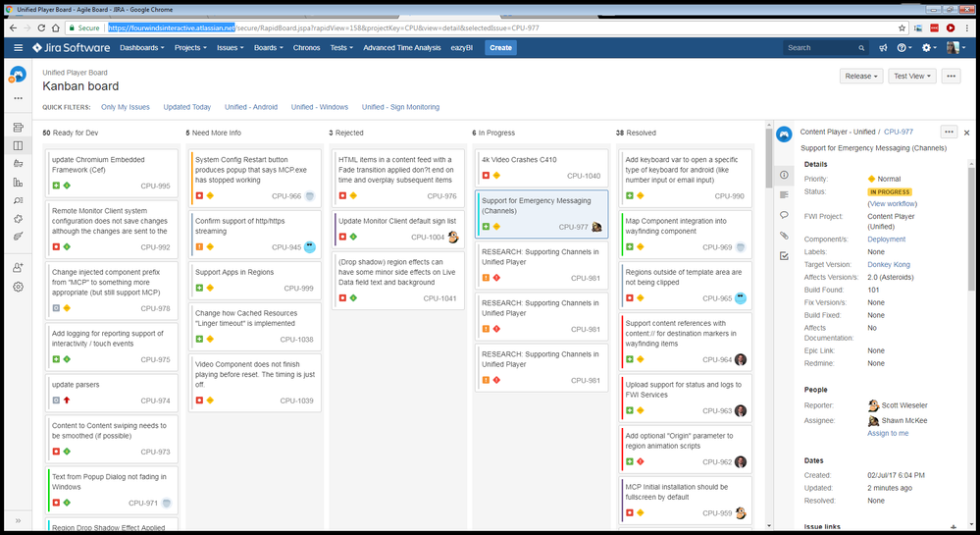Select 'Regions outside of template area' card

tap(685, 285)
